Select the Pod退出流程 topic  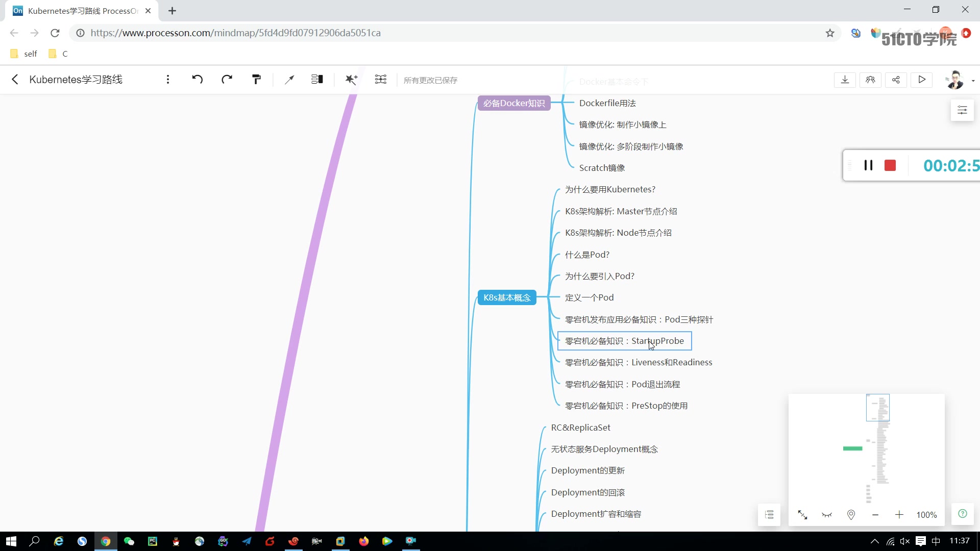click(x=622, y=384)
